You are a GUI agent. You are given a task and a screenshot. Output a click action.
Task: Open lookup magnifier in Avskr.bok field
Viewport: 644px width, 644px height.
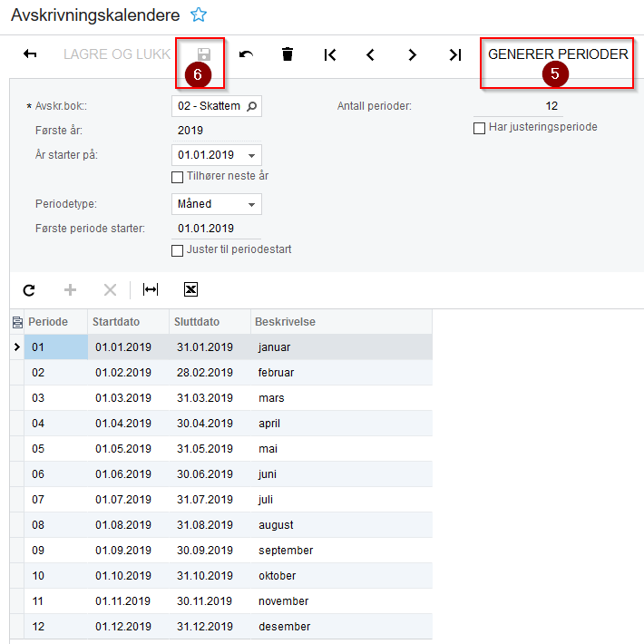coord(252,106)
